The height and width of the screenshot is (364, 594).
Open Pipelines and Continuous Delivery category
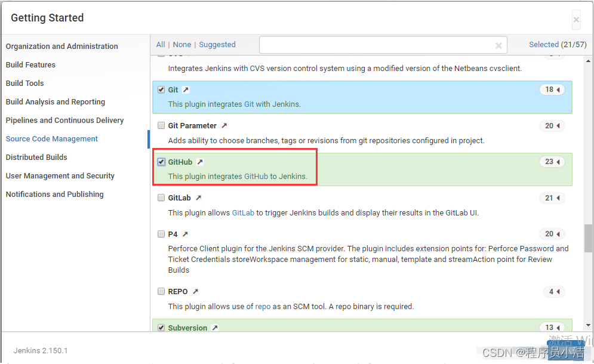click(65, 121)
